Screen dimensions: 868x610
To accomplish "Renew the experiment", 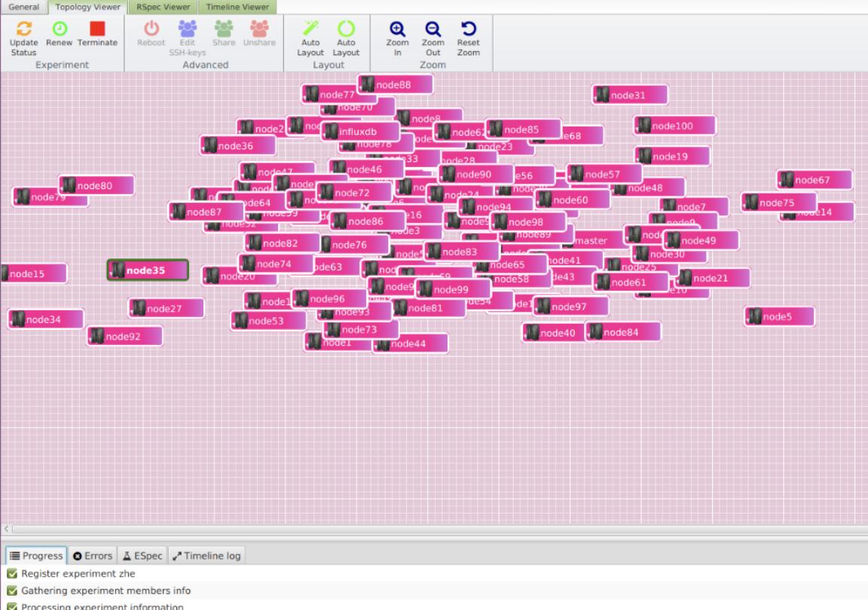I will click(60, 35).
